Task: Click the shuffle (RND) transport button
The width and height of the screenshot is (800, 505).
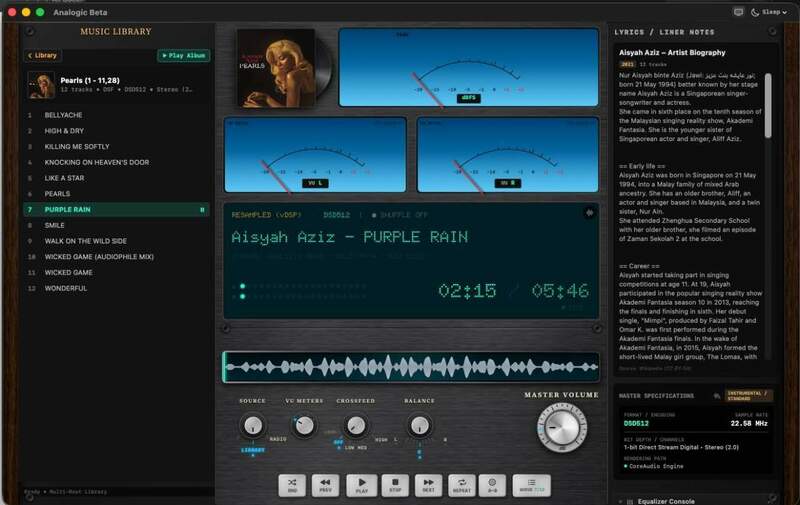Action: pos(292,485)
